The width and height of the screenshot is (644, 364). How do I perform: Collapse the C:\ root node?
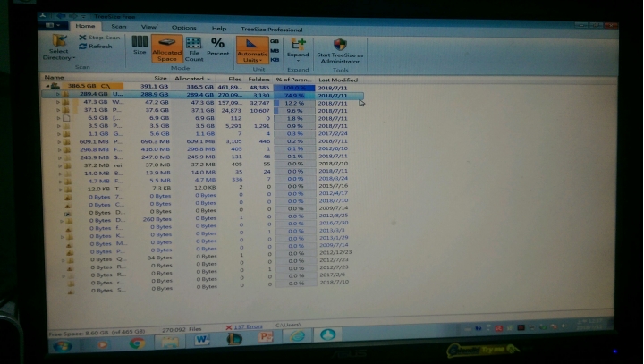click(x=47, y=86)
